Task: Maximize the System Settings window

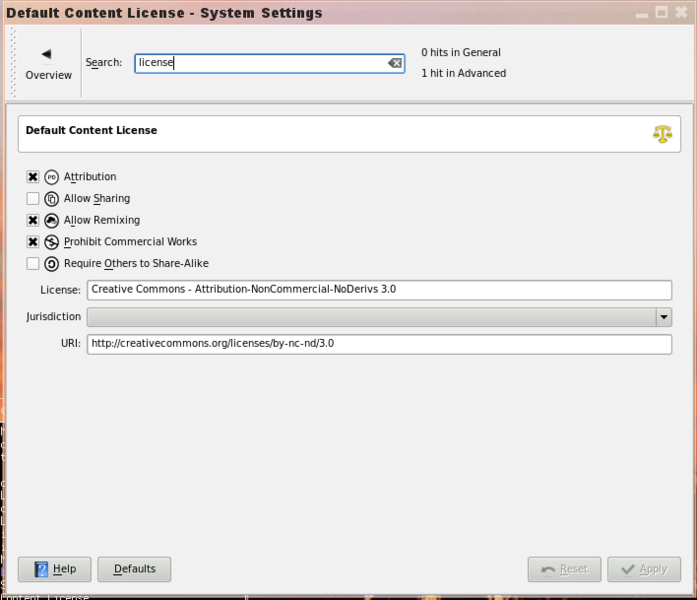Action: (661, 12)
